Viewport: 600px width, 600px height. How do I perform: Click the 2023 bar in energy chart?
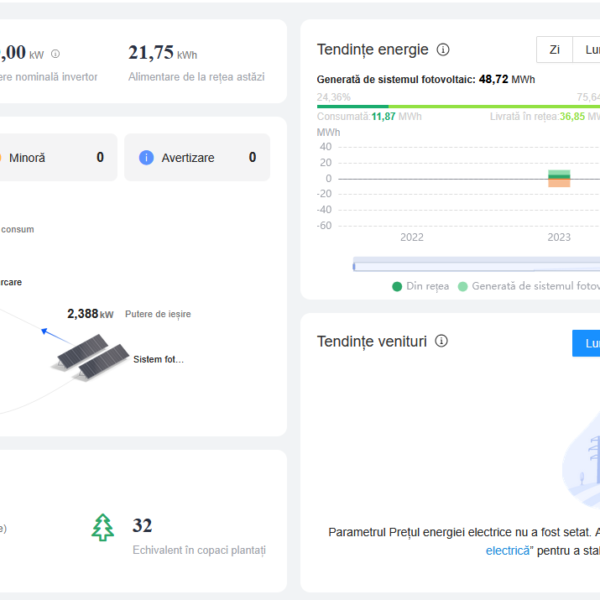559,178
